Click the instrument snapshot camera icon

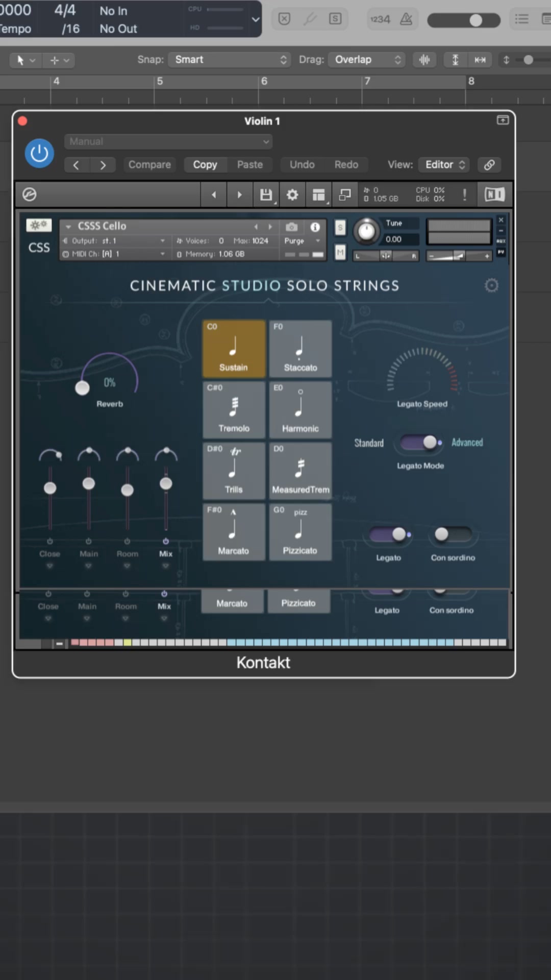coord(291,227)
